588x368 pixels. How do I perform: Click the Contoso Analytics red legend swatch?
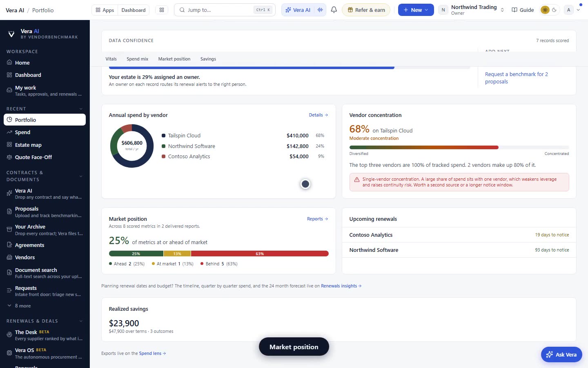(164, 156)
